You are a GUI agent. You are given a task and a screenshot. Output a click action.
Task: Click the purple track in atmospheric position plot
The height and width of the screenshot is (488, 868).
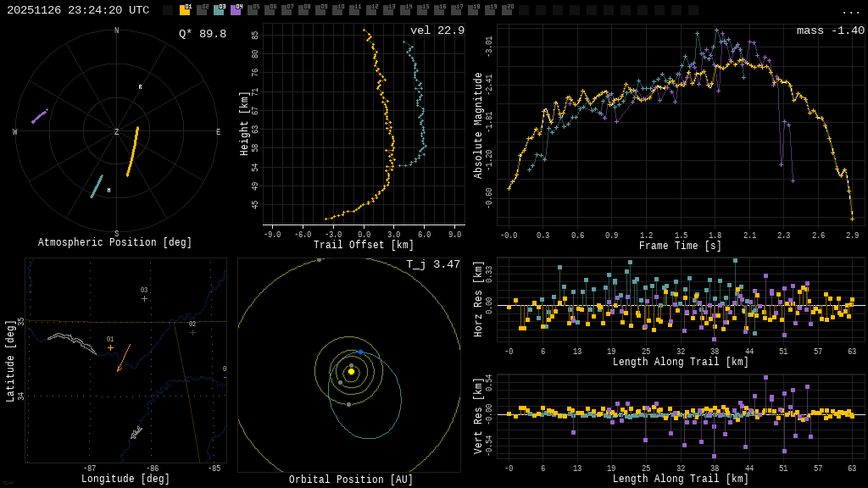pos(39,116)
